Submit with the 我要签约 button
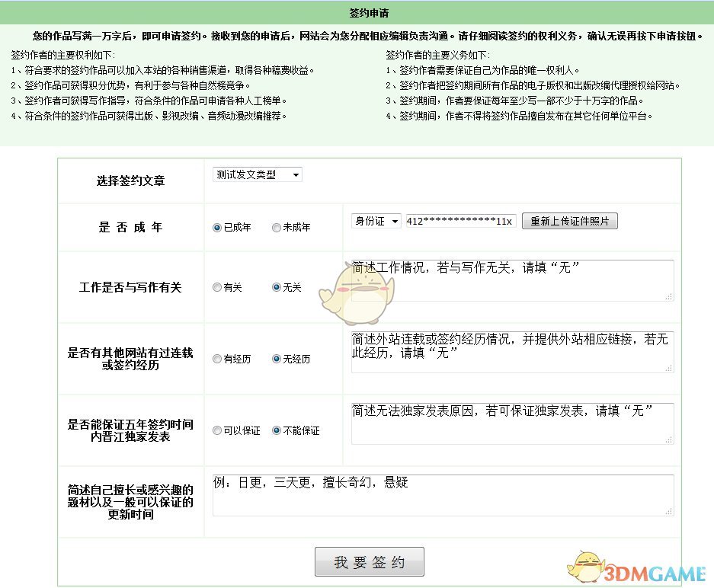The width and height of the screenshot is (714, 588). pyautogui.click(x=369, y=562)
